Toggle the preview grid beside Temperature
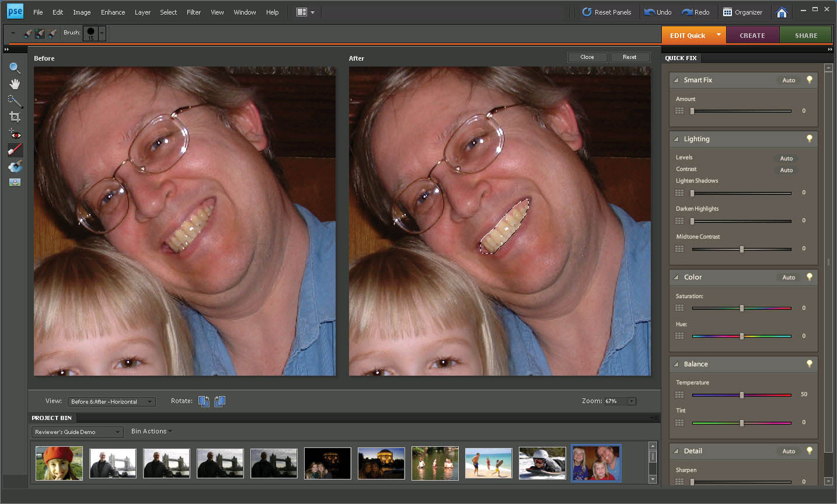 click(x=679, y=395)
